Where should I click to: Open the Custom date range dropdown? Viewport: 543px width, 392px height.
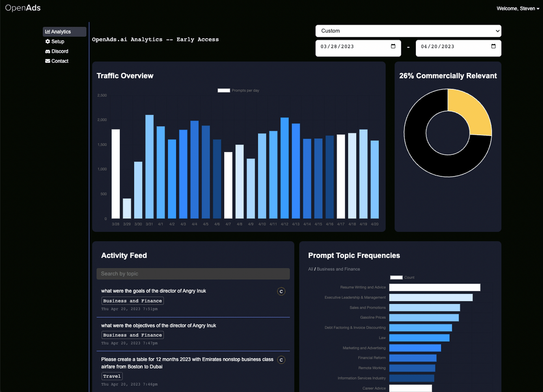(x=408, y=31)
